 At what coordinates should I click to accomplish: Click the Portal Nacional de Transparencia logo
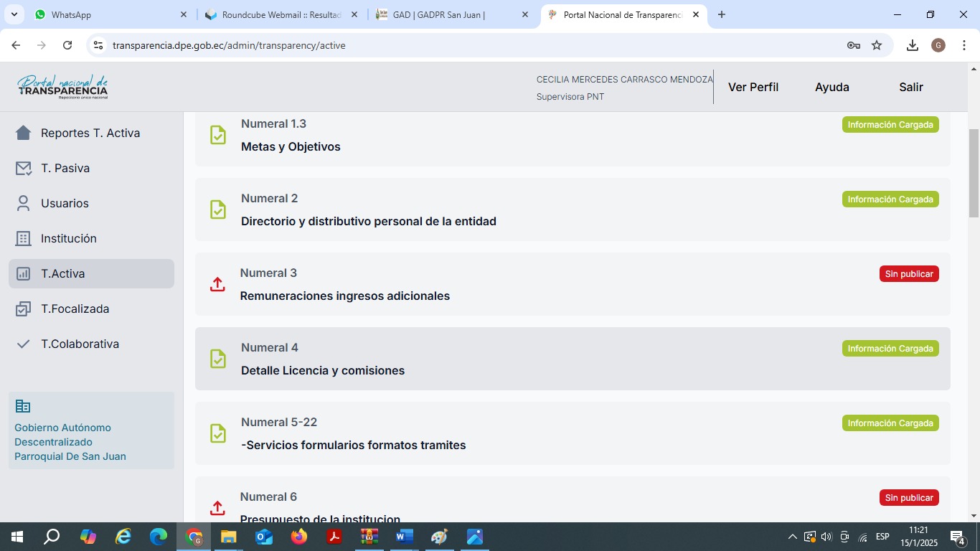63,87
